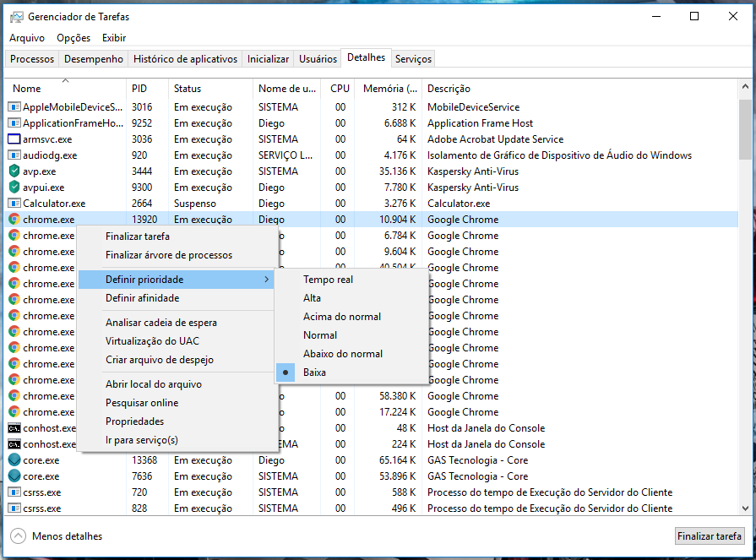Set priority to Tempo real
The width and height of the screenshot is (756, 560).
click(x=351, y=280)
